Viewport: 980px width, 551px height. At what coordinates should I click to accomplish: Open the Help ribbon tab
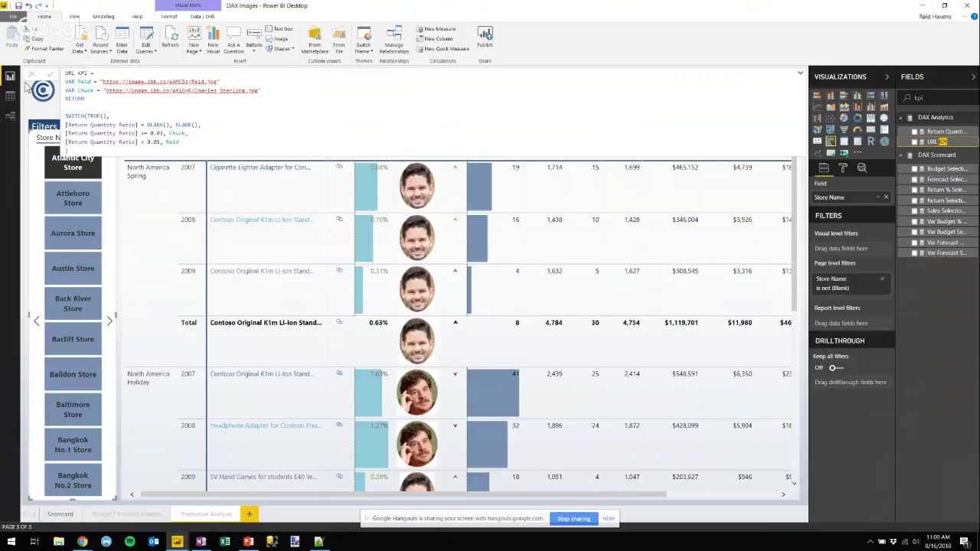137,16
